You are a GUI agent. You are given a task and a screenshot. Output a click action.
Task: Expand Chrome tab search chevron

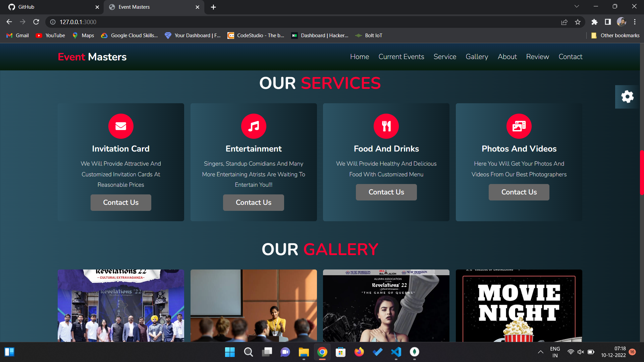pos(577,6)
